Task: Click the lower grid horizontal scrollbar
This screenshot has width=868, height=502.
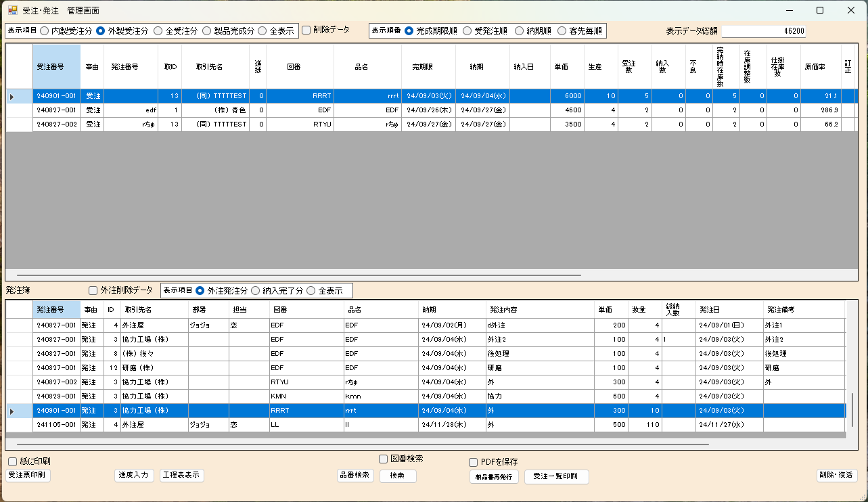Action: [x=363, y=444]
